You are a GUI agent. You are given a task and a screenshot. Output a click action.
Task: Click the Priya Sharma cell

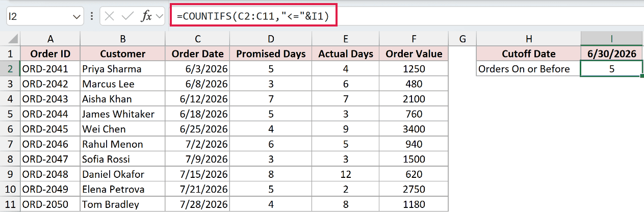point(123,69)
